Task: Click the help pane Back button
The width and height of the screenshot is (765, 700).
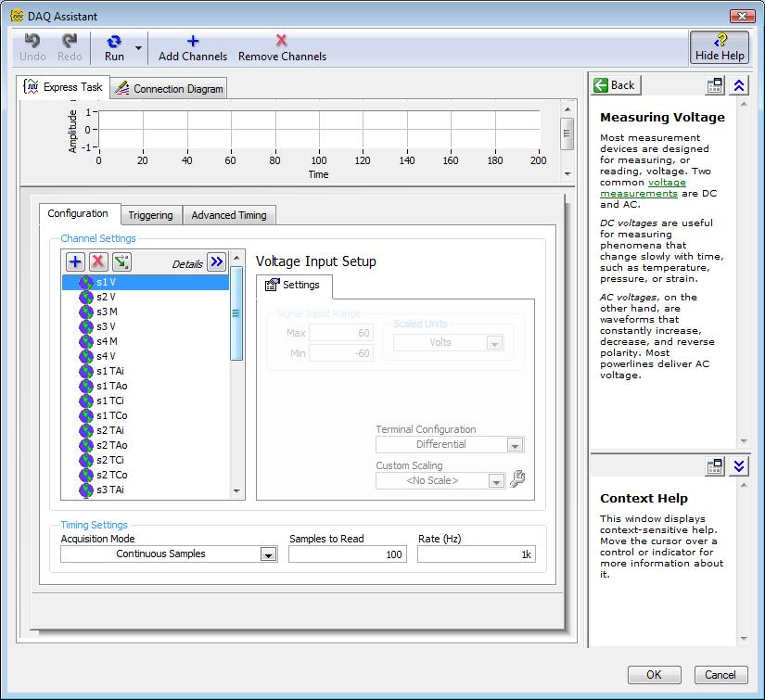Action: [615, 85]
